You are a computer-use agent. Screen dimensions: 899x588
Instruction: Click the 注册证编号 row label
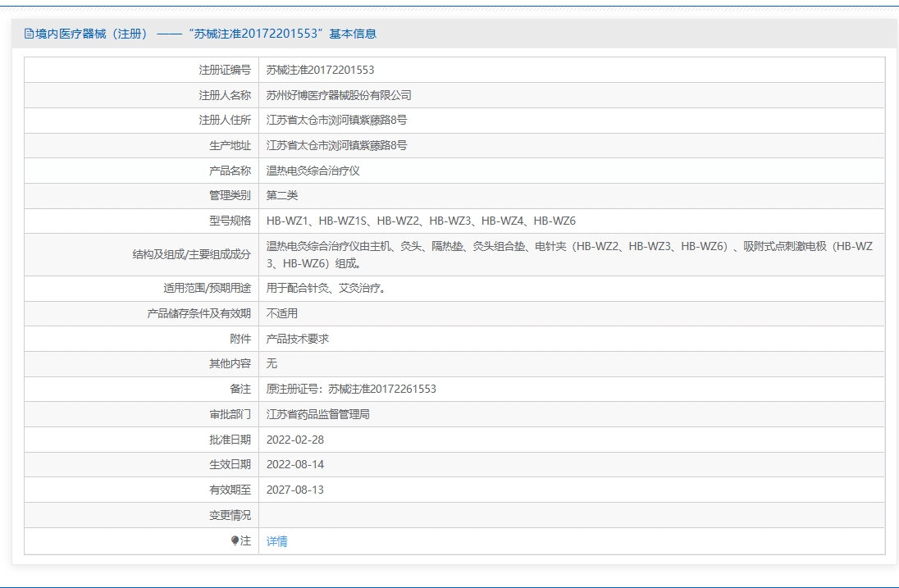point(225,70)
